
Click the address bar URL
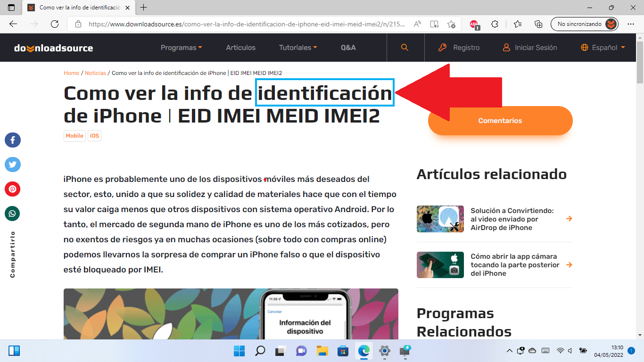tap(247, 24)
